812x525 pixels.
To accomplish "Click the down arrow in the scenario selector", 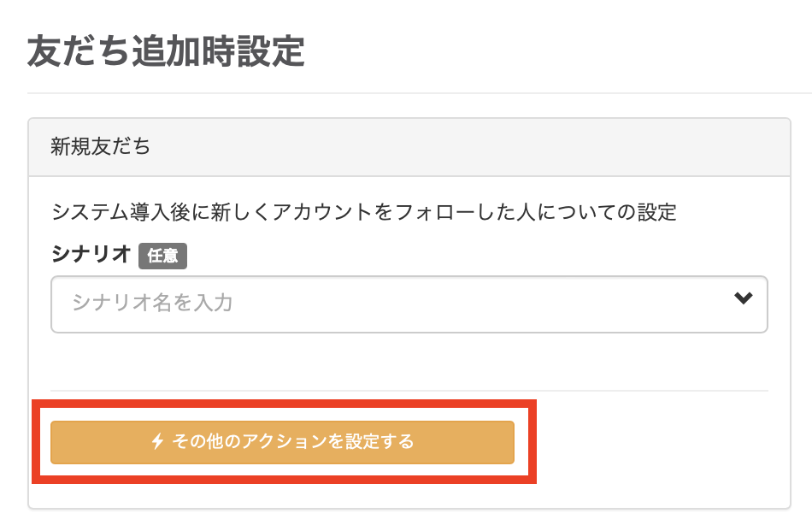I will [x=743, y=298].
